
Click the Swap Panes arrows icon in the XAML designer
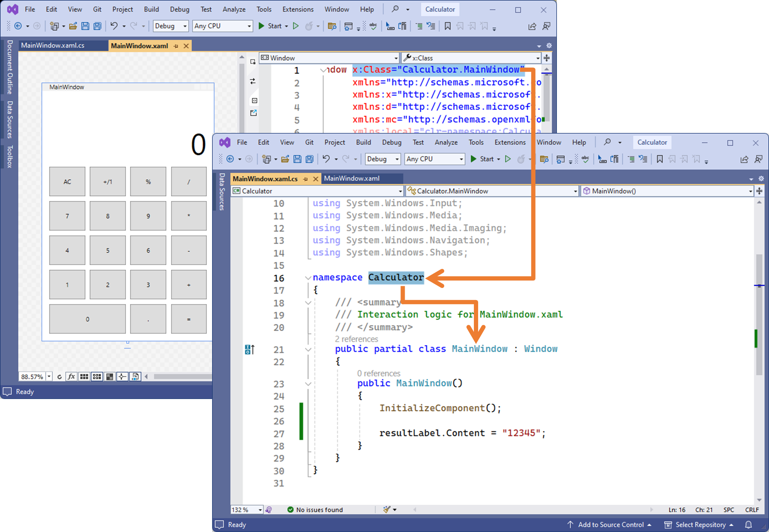pos(253,81)
